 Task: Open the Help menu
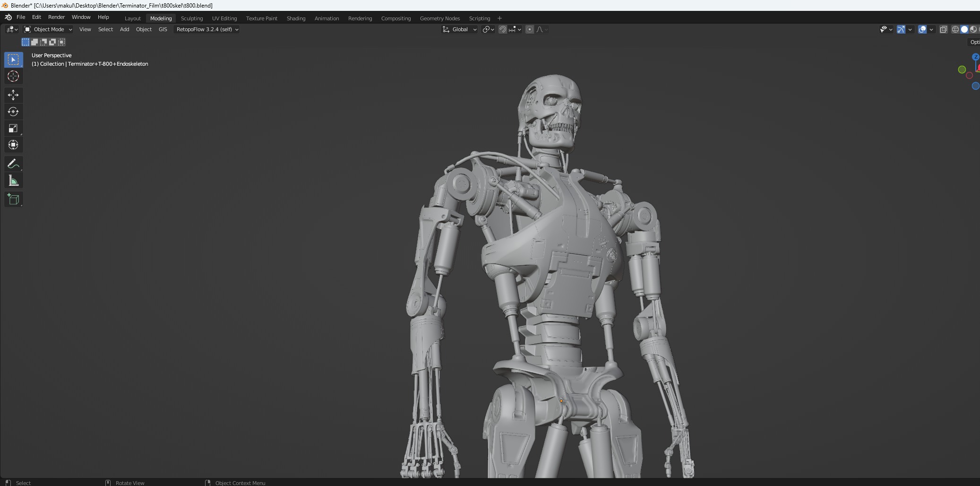click(x=103, y=17)
